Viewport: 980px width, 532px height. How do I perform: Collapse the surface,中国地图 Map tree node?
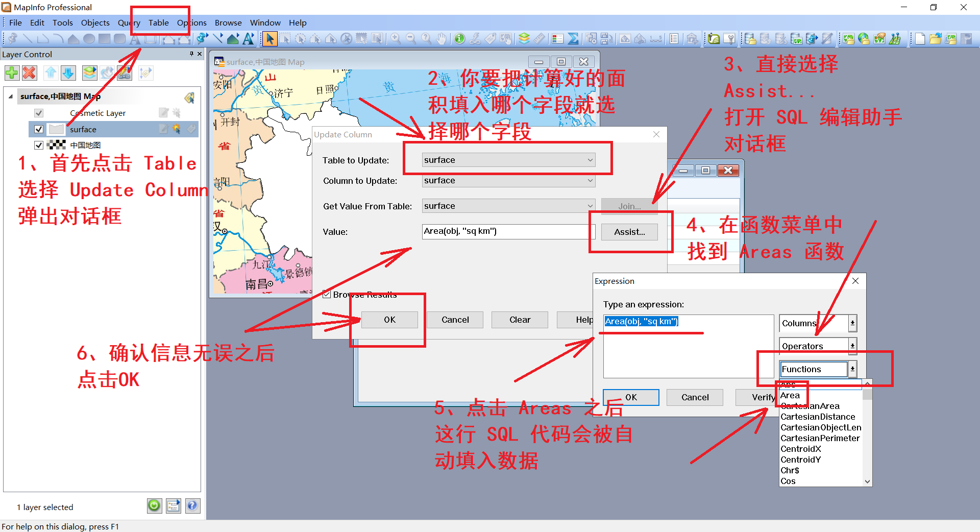tap(11, 96)
